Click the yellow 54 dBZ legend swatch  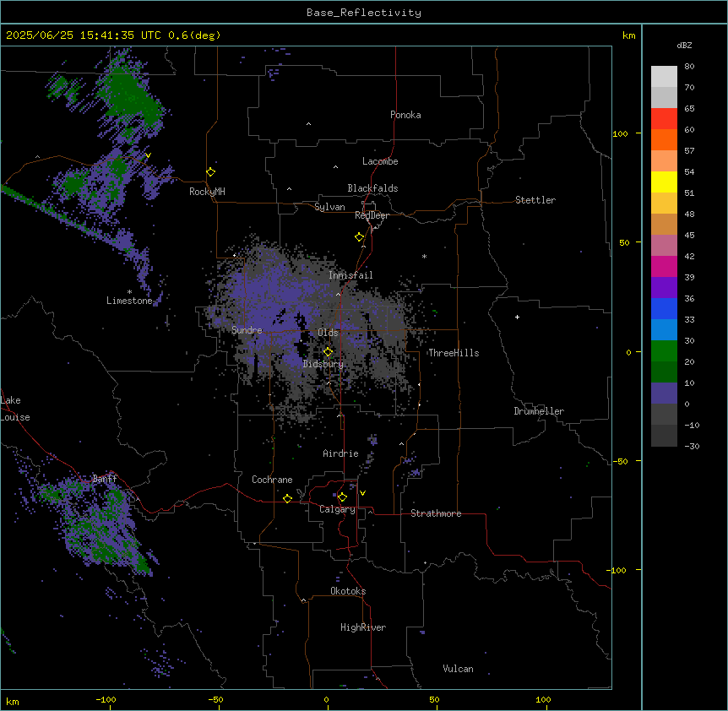664,182
